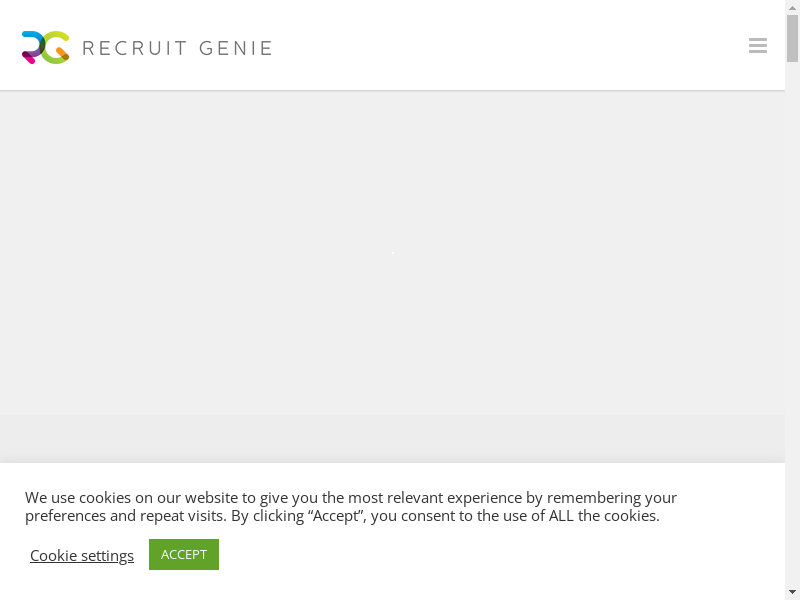The image size is (800, 600).
Task: Click the RECRUIT GENIE wordmark
Action: pos(177,48)
